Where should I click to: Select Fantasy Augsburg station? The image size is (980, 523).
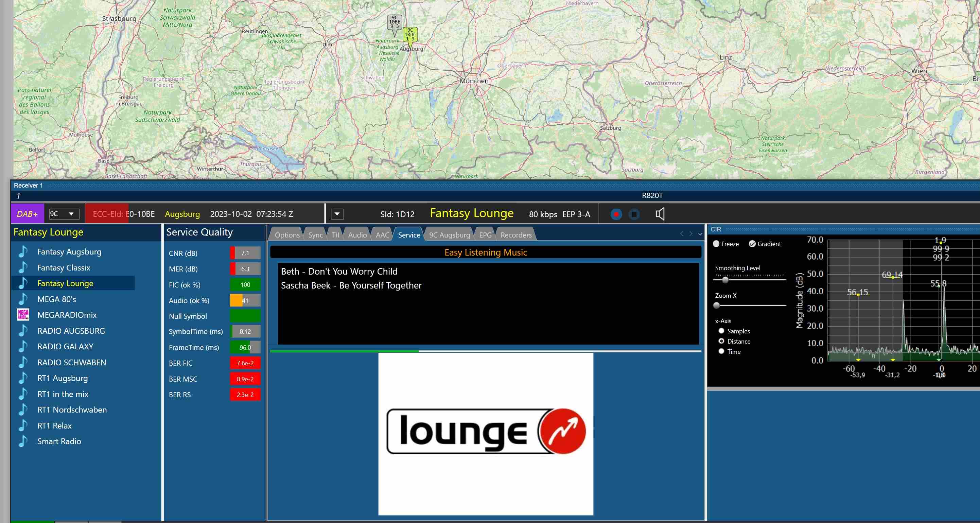click(x=69, y=252)
